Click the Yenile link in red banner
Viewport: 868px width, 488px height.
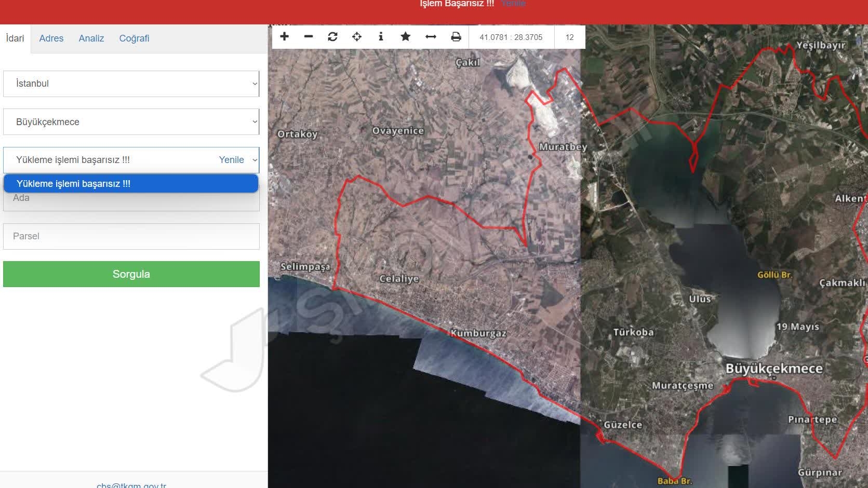513,4
